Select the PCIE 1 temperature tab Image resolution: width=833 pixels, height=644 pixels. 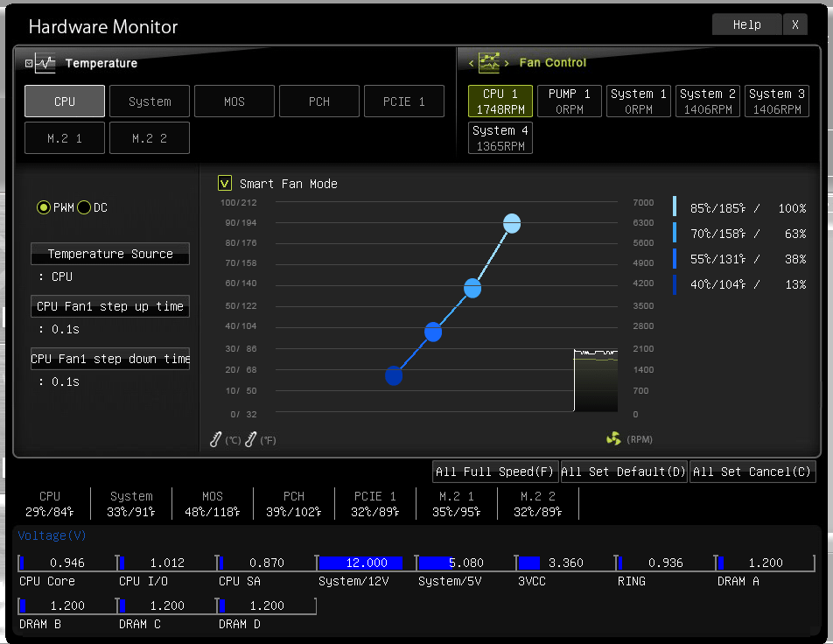tap(404, 101)
